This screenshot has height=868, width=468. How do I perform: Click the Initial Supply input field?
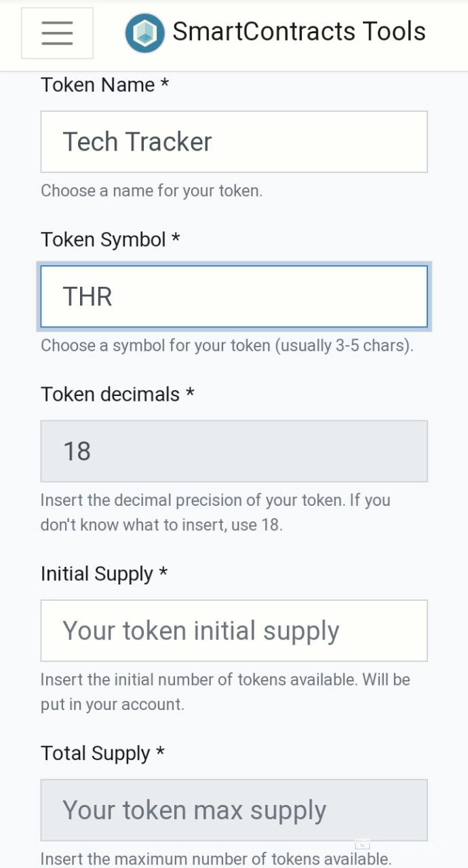pyautogui.click(x=234, y=631)
